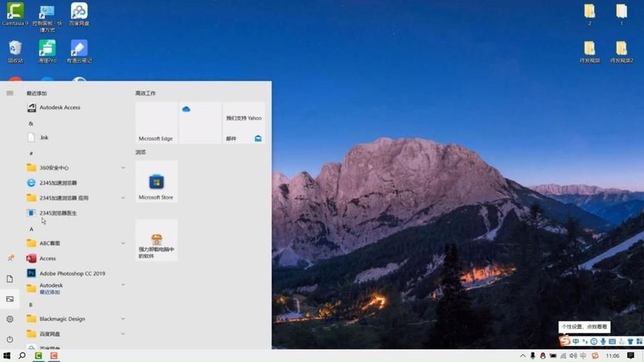
Task: Open taskbar Search magnifier
Action: [22, 355]
